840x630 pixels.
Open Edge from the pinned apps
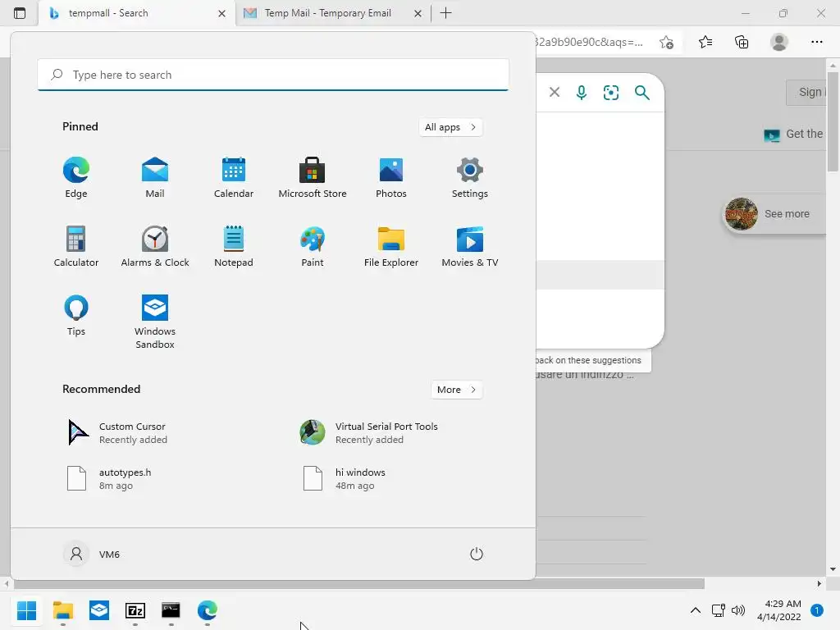point(76,178)
